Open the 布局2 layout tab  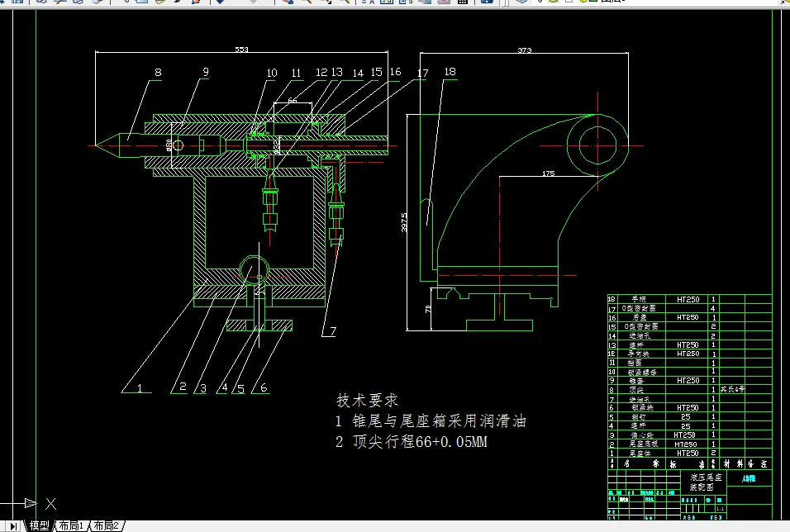[x=106, y=526]
